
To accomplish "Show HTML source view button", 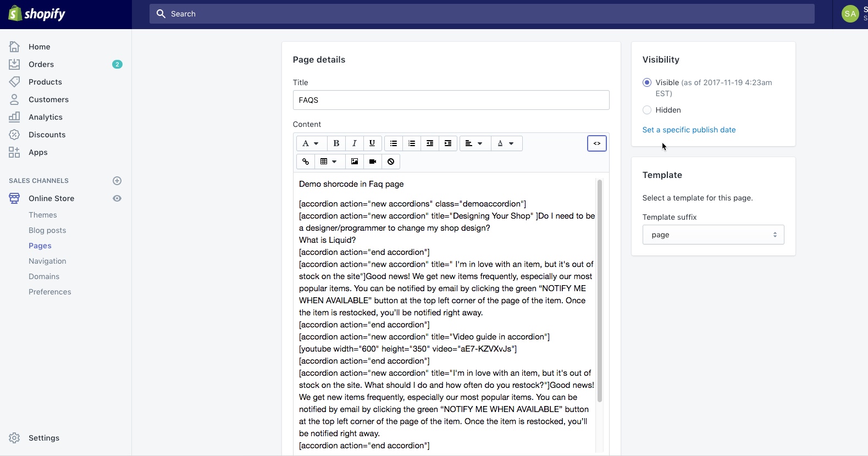I will coord(597,143).
